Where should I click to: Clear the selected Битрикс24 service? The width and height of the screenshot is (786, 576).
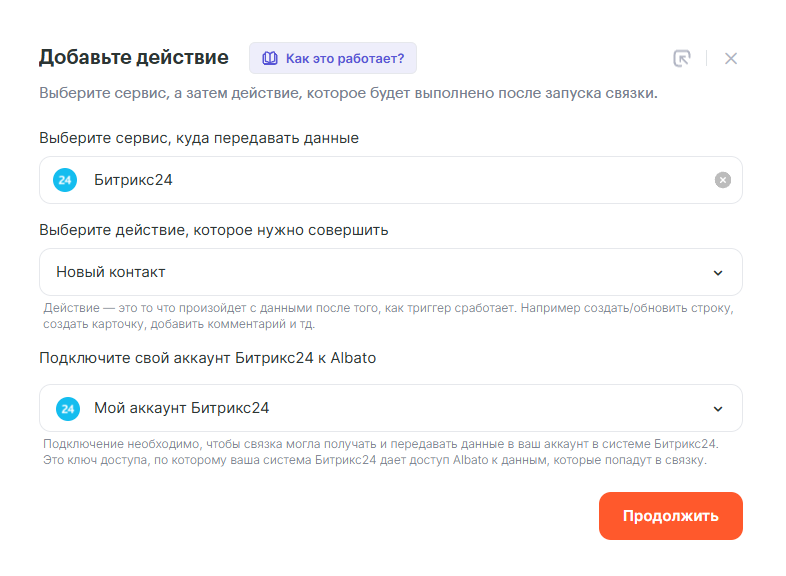click(722, 180)
